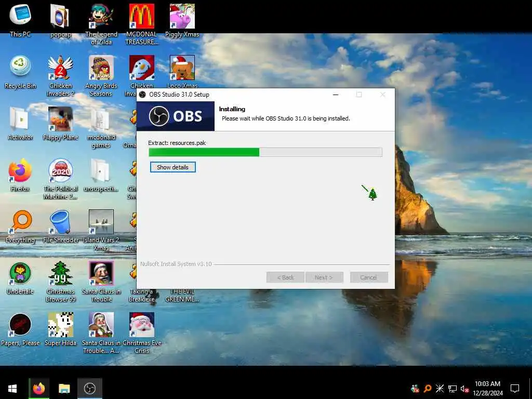Click the muted volume tray icon

click(464, 389)
